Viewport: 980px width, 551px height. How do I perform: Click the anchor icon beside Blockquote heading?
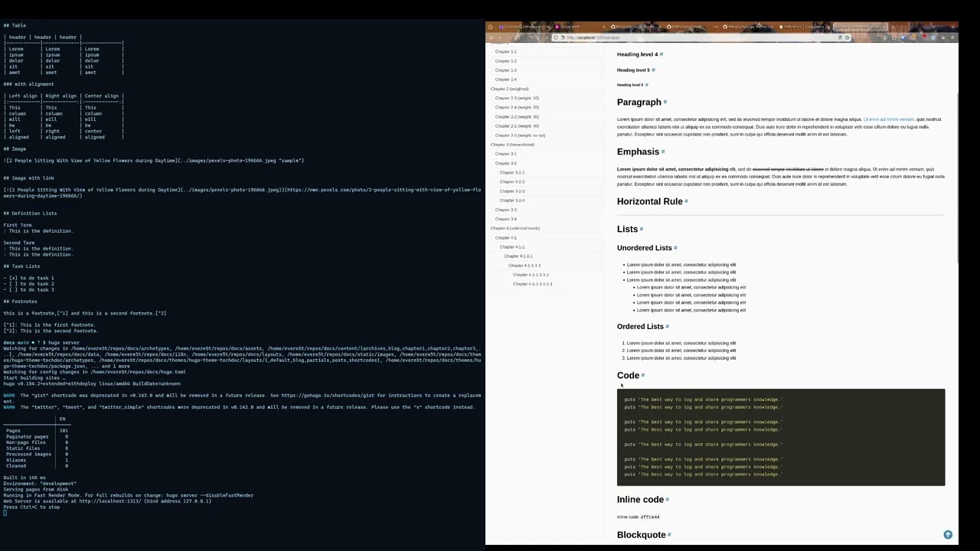pyautogui.click(x=670, y=535)
